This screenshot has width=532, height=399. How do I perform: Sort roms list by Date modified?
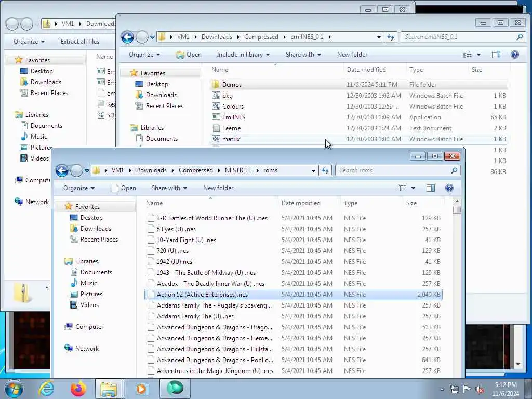tap(309, 203)
